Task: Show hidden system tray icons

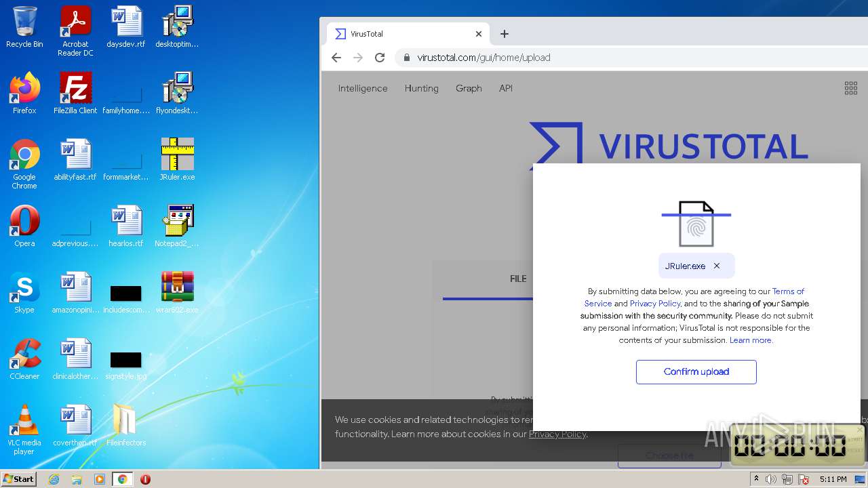Action: [x=756, y=479]
